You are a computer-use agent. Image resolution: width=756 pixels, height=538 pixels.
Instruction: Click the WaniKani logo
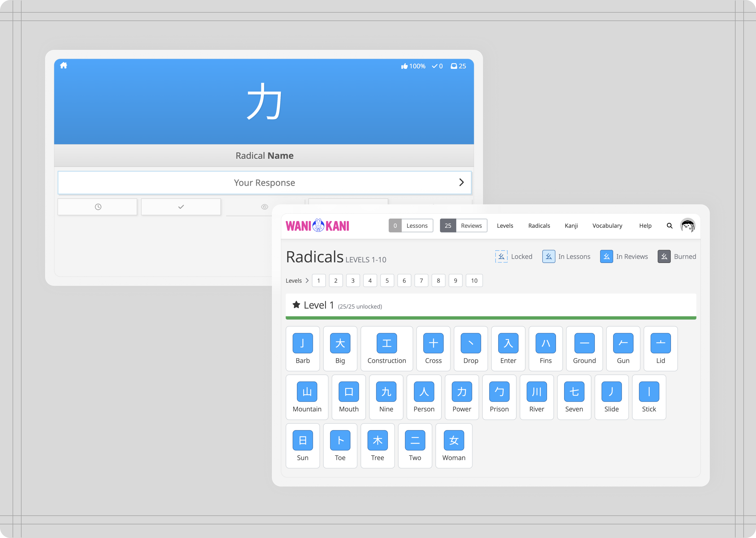[317, 226]
